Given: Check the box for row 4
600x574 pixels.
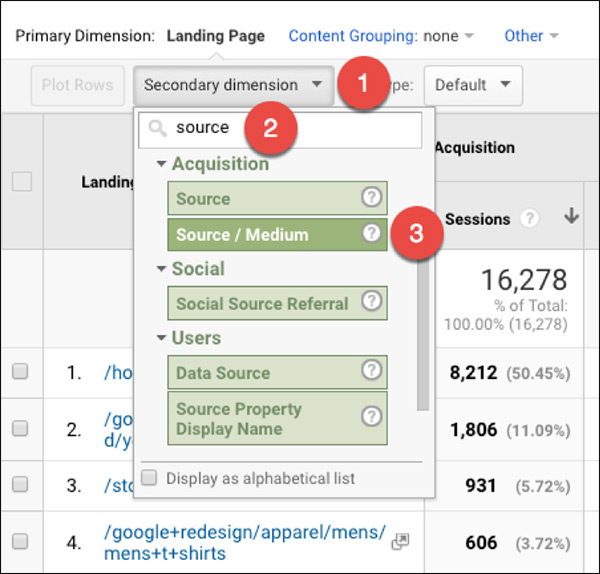Looking at the screenshot, I should pyautogui.click(x=20, y=541).
